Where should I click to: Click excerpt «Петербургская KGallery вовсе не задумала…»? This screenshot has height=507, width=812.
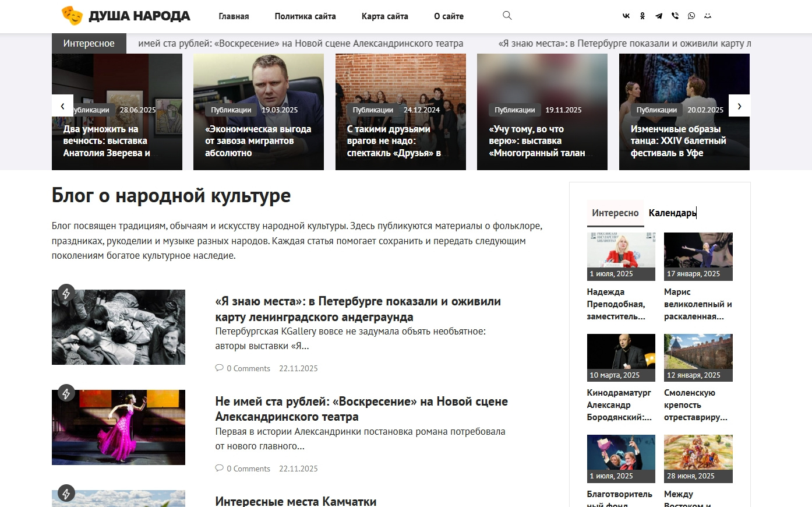[x=351, y=339]
